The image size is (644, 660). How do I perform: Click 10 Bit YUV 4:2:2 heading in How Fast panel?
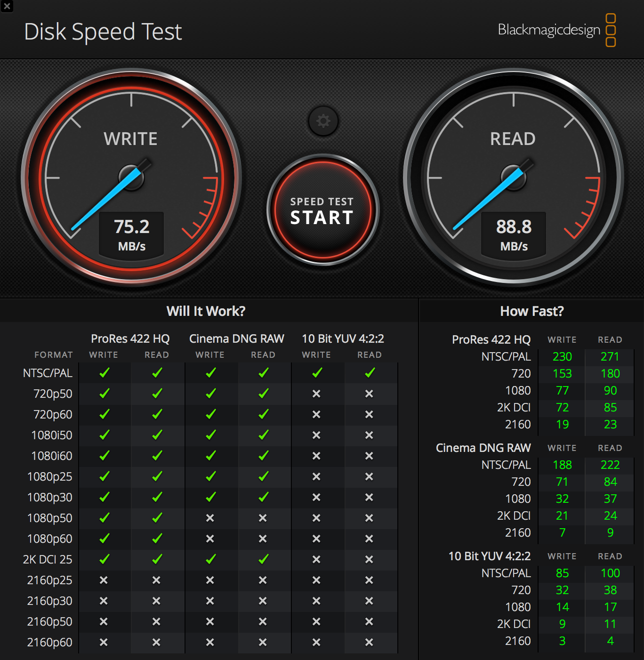490,556
